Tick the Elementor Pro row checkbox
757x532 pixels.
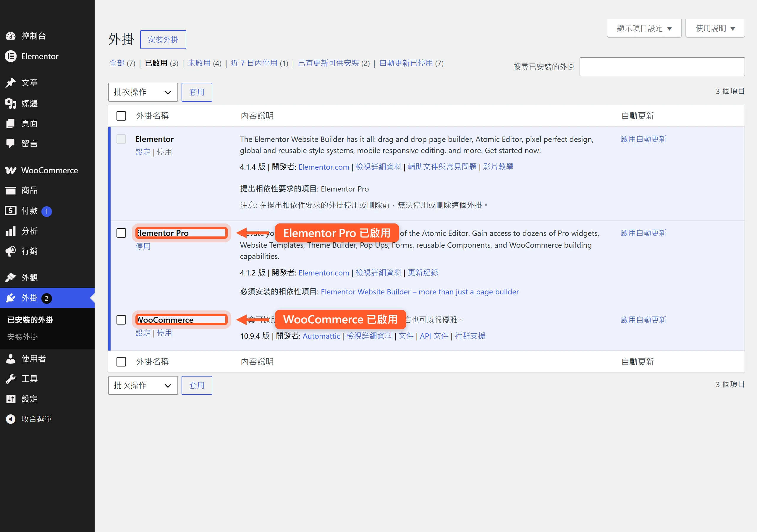point(121,233)
